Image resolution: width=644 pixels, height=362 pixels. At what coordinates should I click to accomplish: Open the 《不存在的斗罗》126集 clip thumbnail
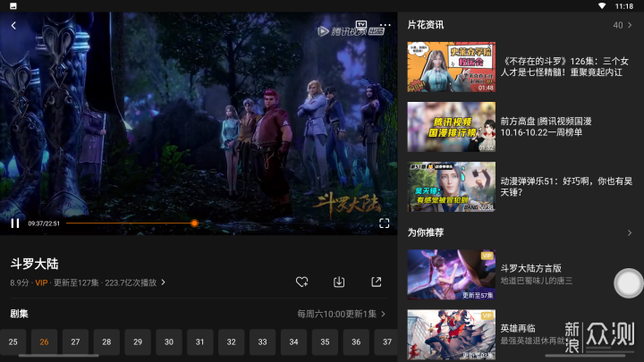tap(452, 67)
